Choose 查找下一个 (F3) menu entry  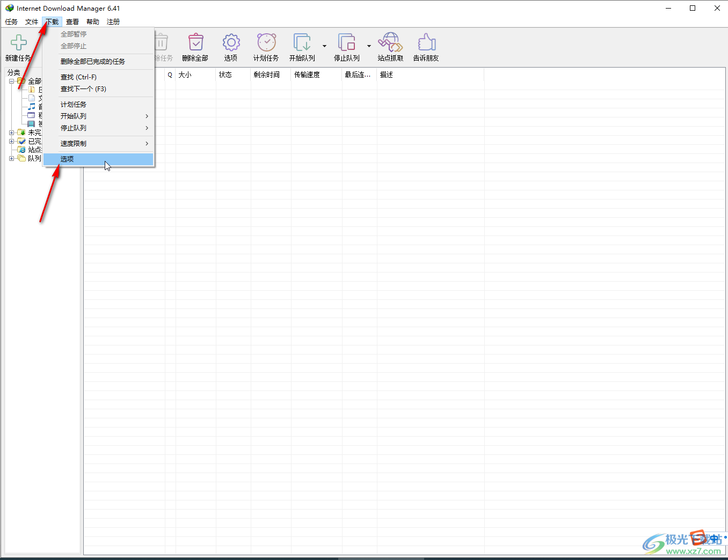click(98, 89)
